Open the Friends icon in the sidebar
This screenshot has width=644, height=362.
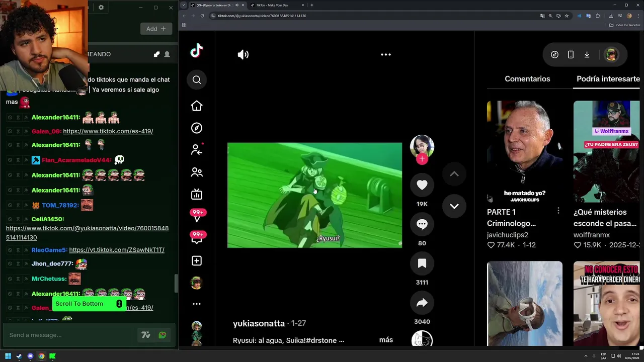[197, 172]
